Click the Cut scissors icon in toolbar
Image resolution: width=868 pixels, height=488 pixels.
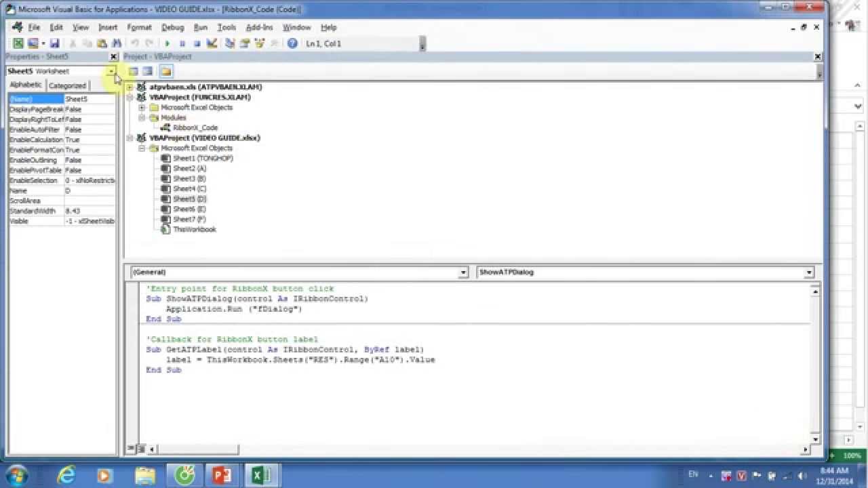pos(73,43)
